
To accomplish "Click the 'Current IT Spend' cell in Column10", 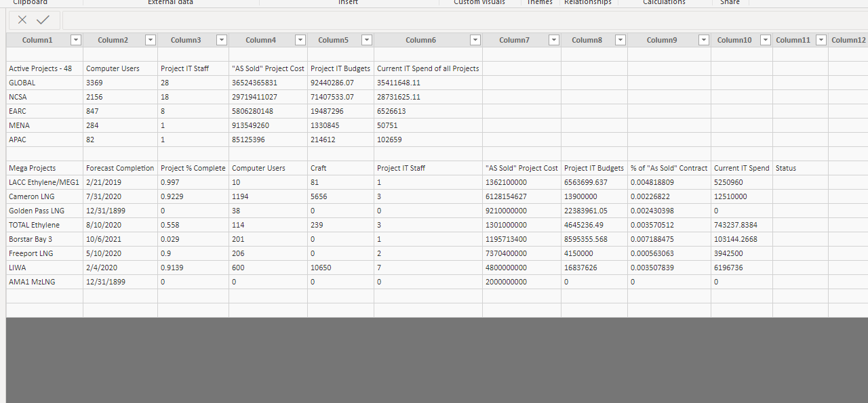I will click(x=742, y=168).
